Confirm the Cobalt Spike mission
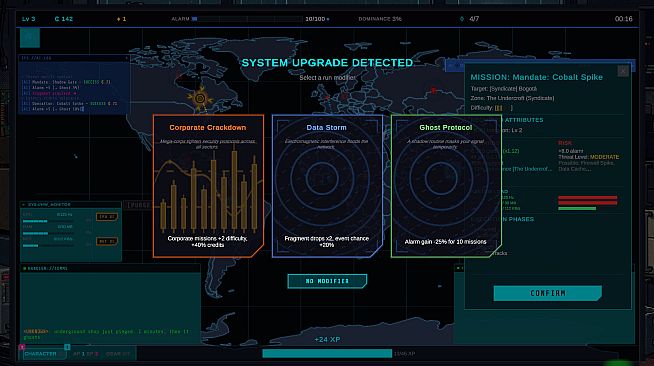 pos(548,293)
